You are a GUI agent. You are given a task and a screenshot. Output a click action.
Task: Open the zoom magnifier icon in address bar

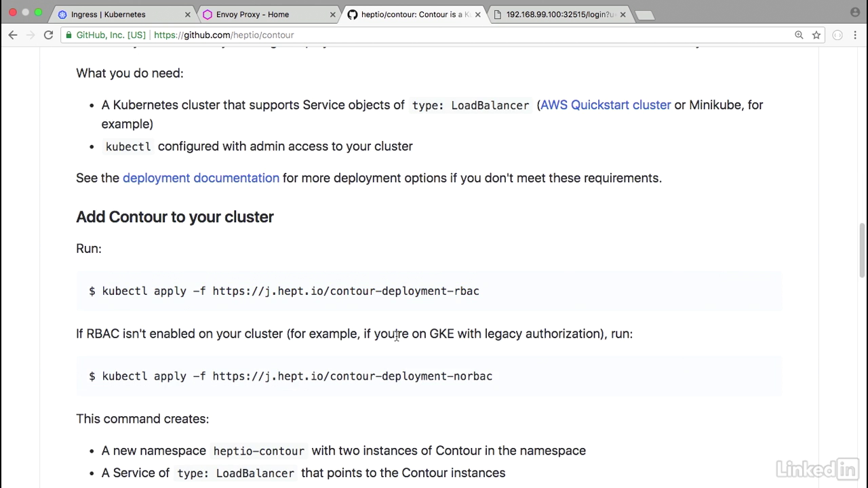(799, 35)
